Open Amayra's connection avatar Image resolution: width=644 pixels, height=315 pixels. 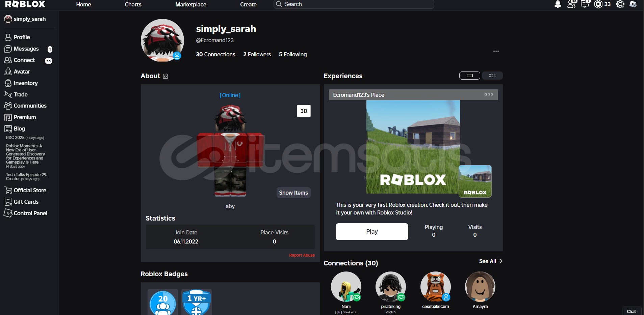480,287
